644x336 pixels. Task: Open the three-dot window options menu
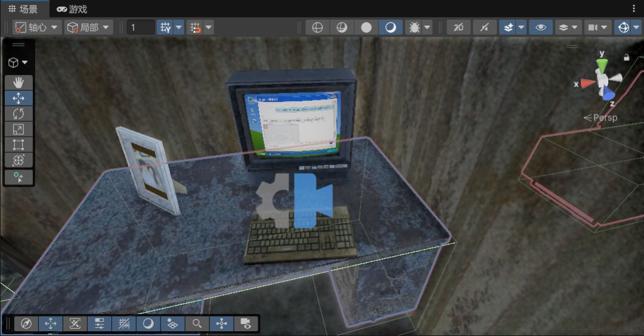(x=634, y=8)
